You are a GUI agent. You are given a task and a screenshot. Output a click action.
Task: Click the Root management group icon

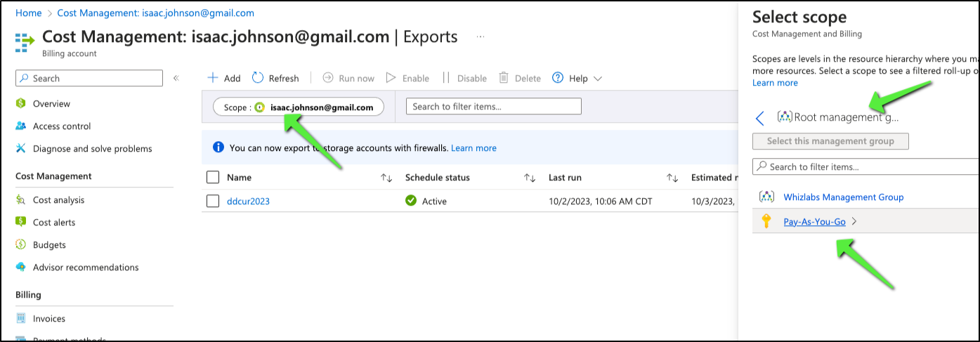coord(785,117)
